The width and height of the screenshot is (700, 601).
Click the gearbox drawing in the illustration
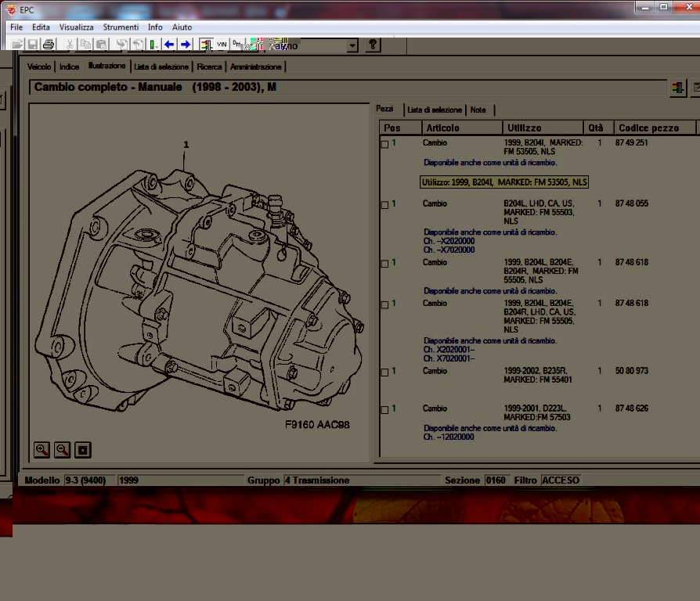click(x=199, y=290)
